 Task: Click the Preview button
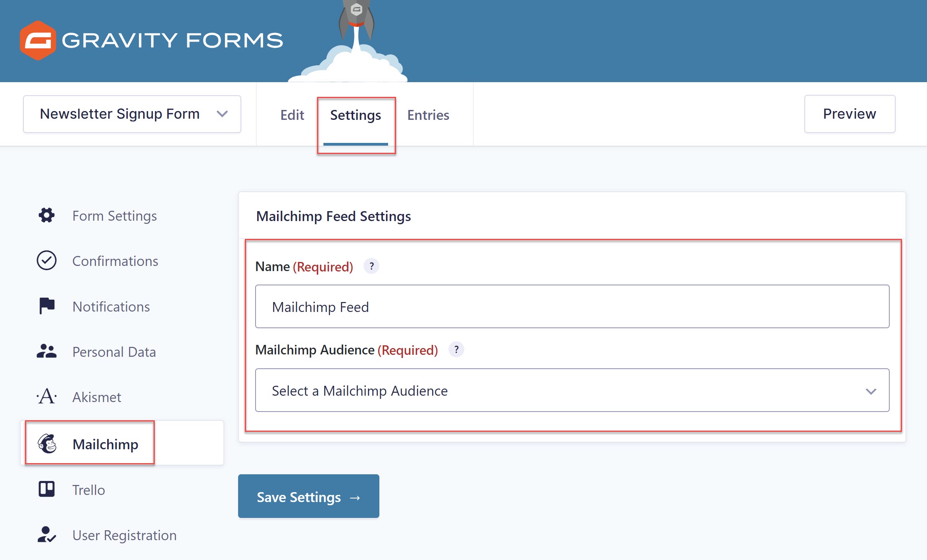click(x=850, y=114)
